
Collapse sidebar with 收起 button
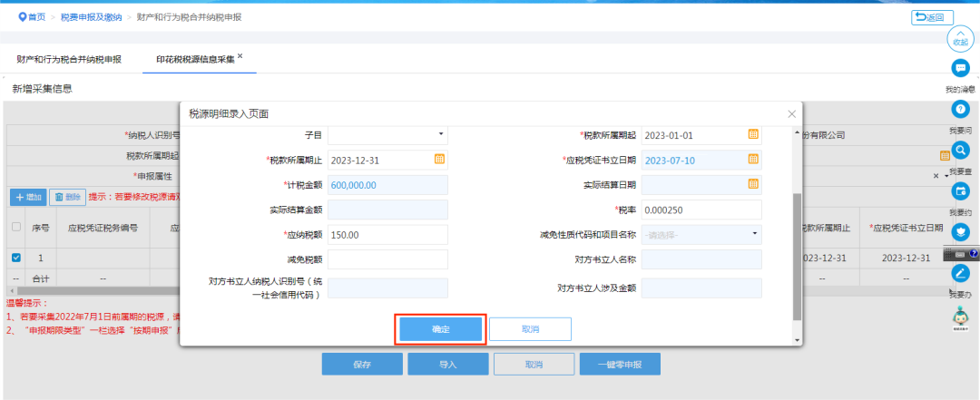point(961,39)
